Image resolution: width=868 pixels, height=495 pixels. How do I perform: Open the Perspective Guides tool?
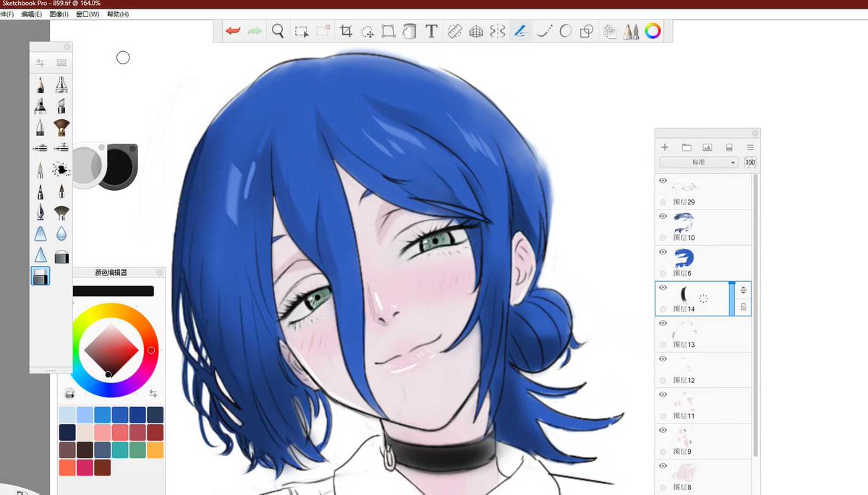tap(476, 31)
